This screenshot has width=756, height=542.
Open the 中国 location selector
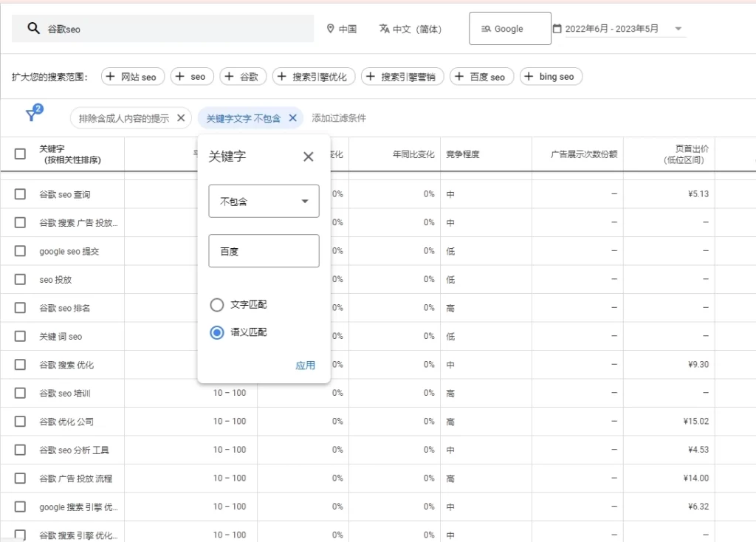[x=342, y=29]
